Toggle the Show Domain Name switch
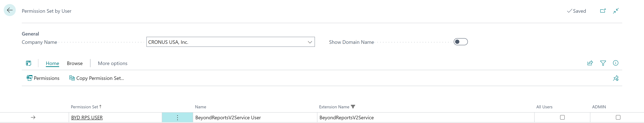 pyautogui.click(x=460, y=42)
